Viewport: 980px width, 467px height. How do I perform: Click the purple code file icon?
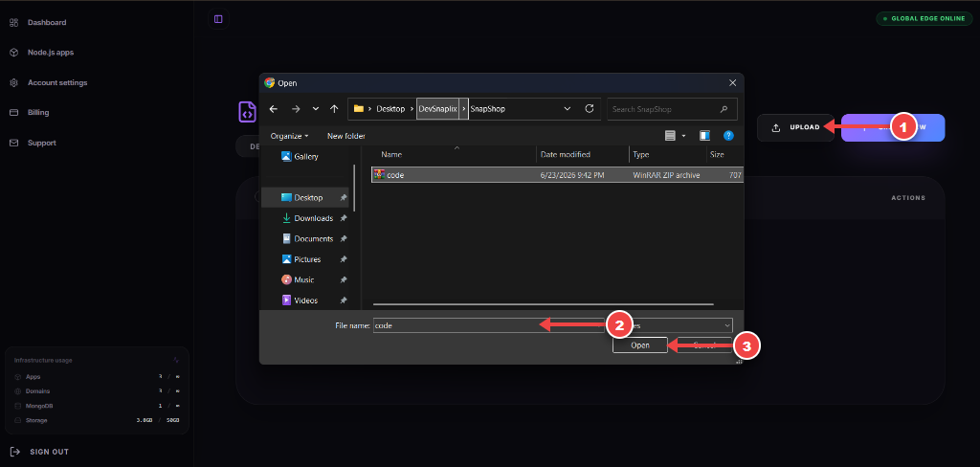point(248,113)
